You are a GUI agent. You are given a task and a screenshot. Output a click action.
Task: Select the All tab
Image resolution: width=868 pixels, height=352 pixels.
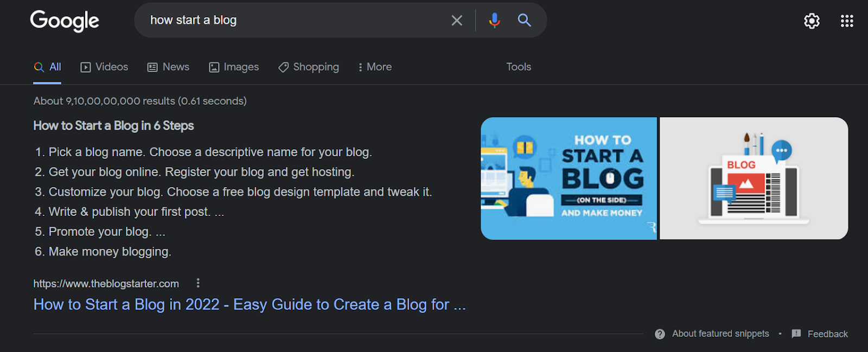click(47, 67)
